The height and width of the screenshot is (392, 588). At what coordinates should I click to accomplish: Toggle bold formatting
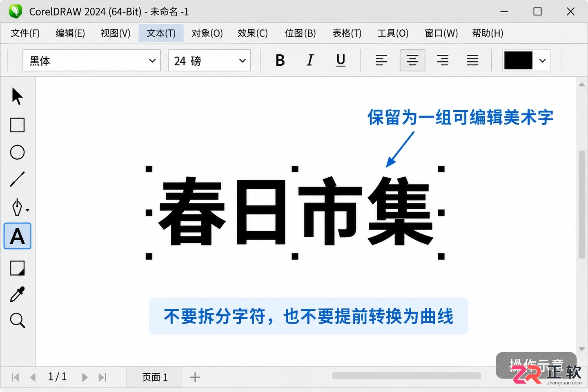click(x=280, y=60)
